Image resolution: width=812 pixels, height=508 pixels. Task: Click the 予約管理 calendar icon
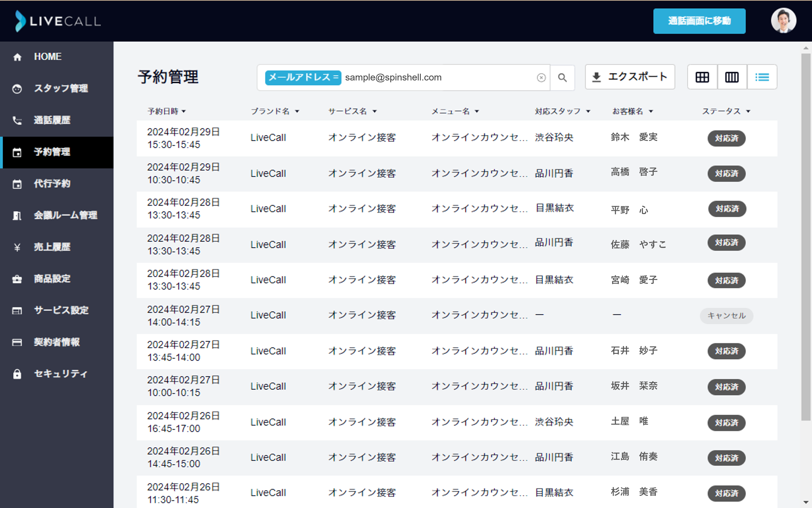pyautogui.click(x=17, y=152)
